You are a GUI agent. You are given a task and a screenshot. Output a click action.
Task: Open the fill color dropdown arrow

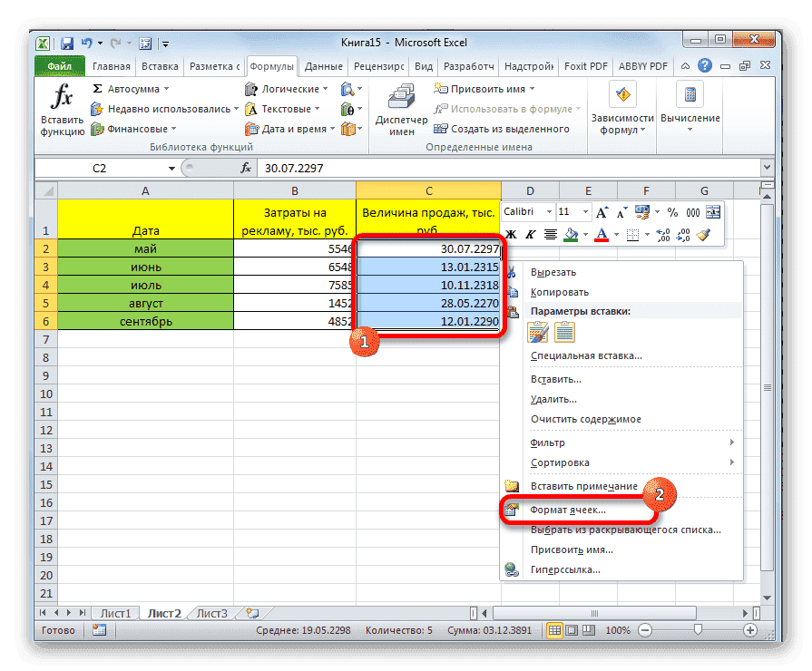click(585, 234)
